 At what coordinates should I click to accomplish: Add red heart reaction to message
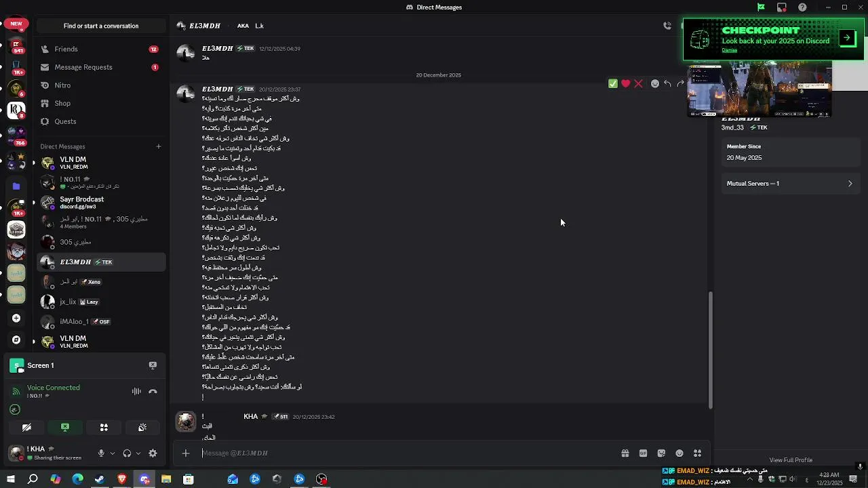625,83
